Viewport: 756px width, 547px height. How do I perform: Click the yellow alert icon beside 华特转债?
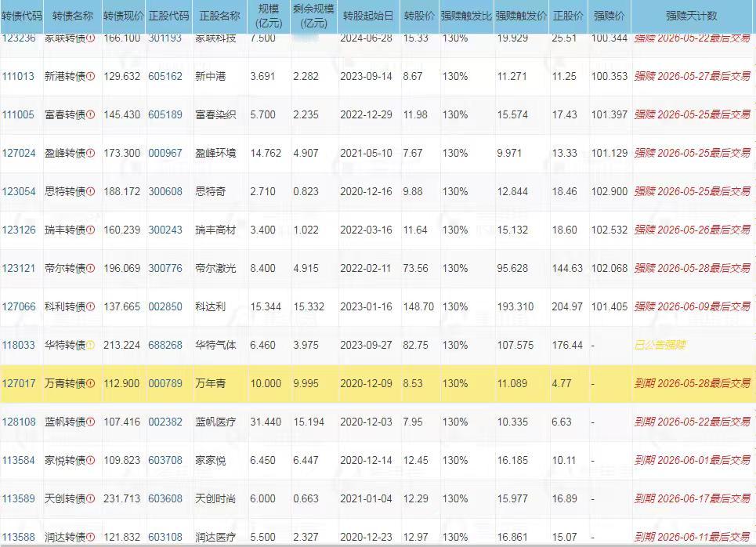click(91, 345)
